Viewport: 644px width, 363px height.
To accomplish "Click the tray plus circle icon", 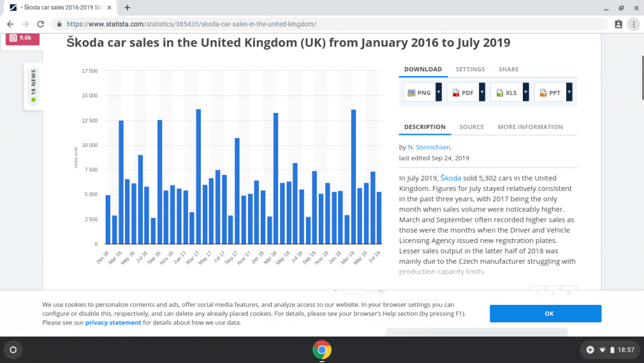I will 590,350.
